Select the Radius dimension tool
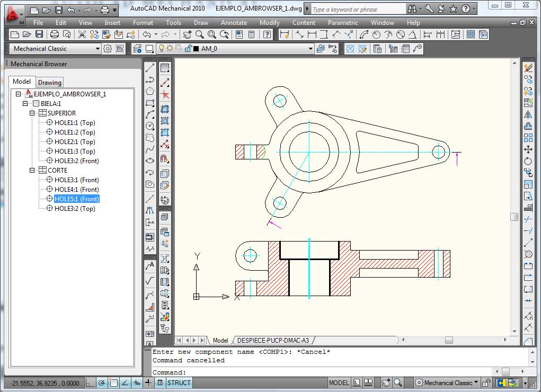This screenshot has width=541, height=392. (376, 34)
